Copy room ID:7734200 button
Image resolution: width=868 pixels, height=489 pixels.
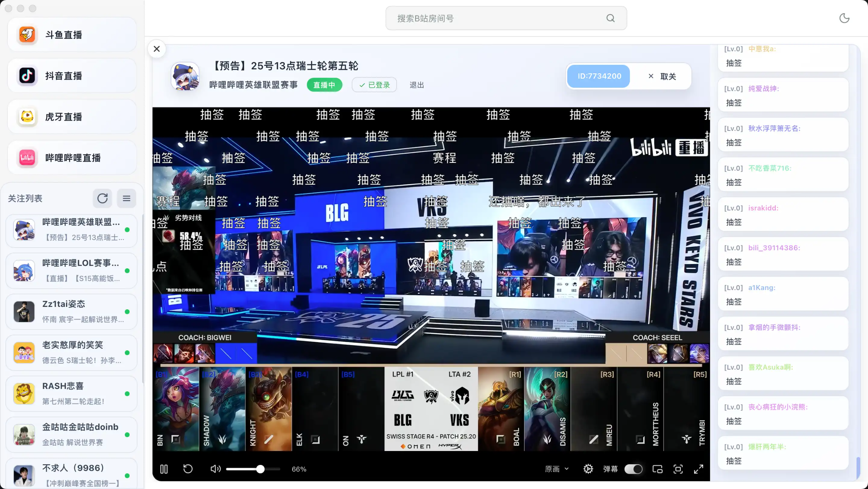pyautogui.click(x=599, y=76)
